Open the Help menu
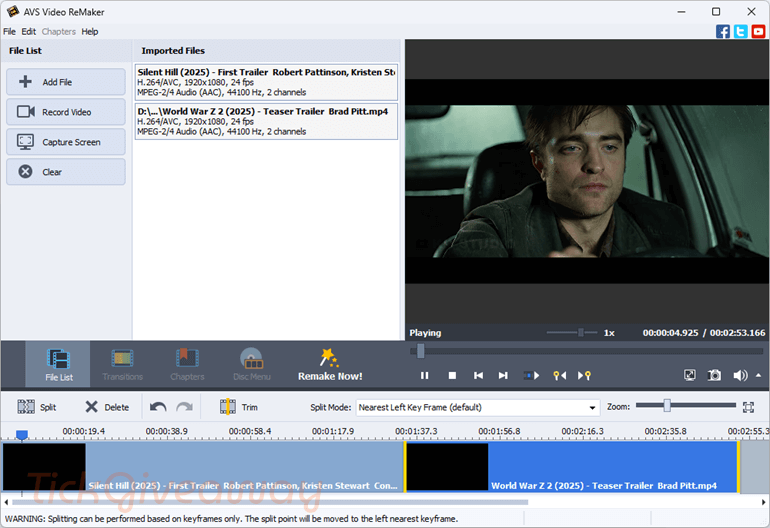 point(90,31)
